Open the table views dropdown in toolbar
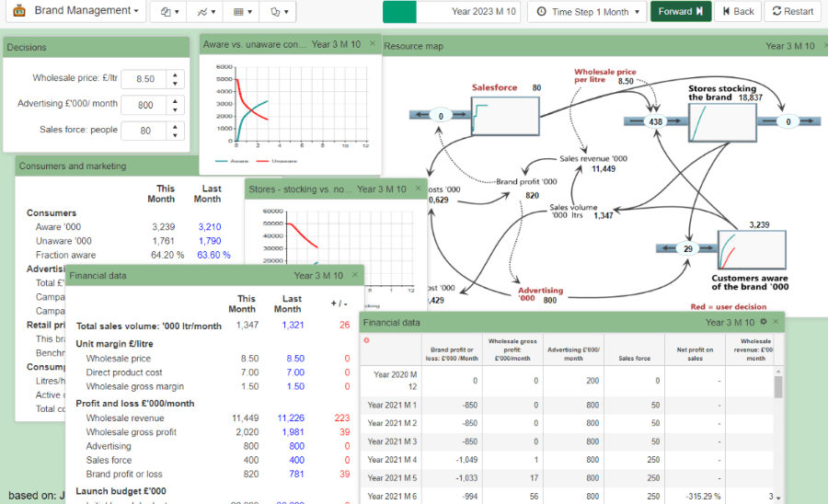 coord(242,12)
